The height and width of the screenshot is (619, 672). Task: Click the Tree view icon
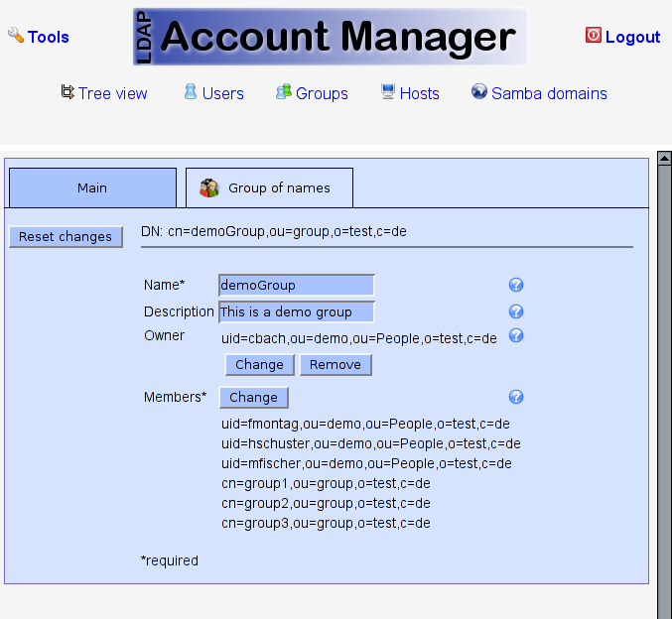click(x=67, y=92)
